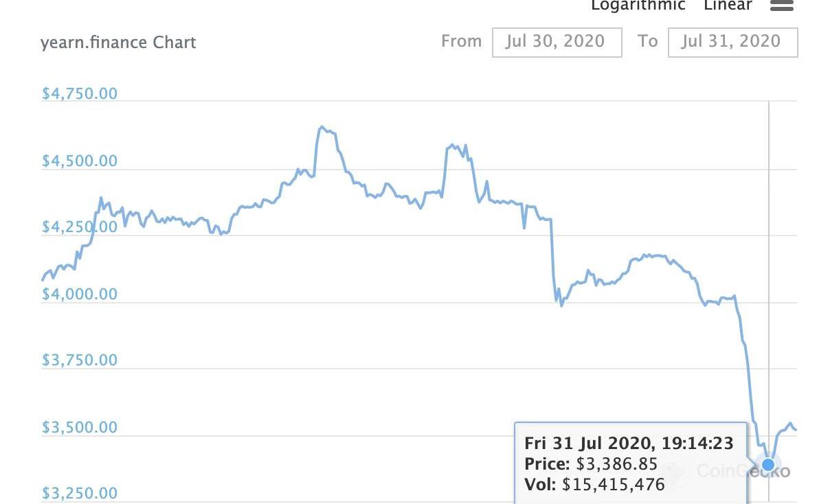819x504 pixels.
Task: Click the yearn.finance Chart title
Action: [x=118, y=43]
